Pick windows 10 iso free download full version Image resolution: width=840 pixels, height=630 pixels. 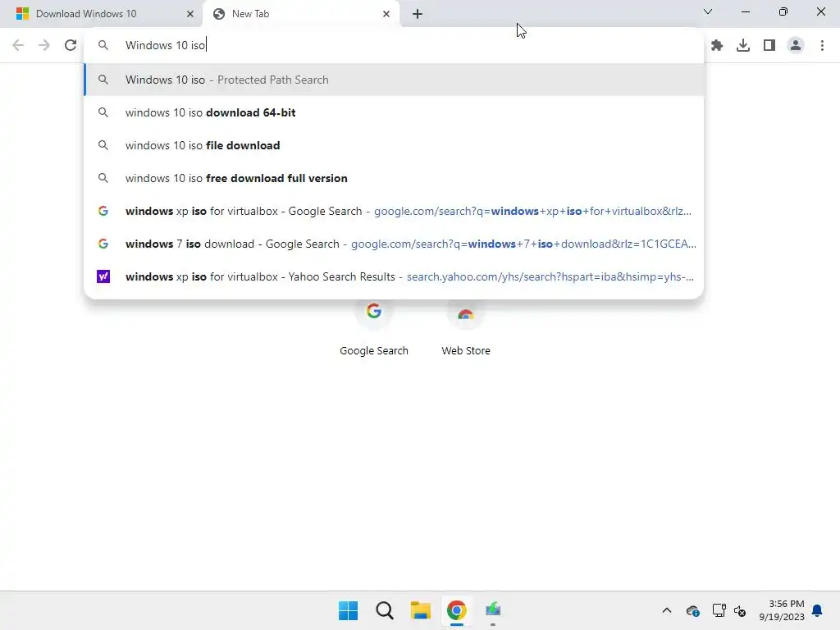pos(394,178)
